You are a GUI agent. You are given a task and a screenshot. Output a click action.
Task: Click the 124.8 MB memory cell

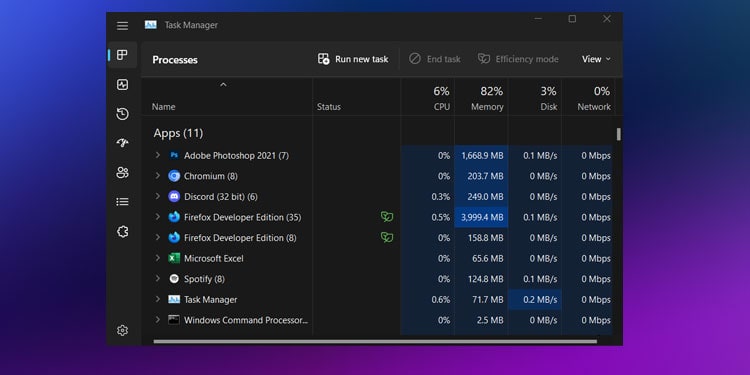[481, 279]
